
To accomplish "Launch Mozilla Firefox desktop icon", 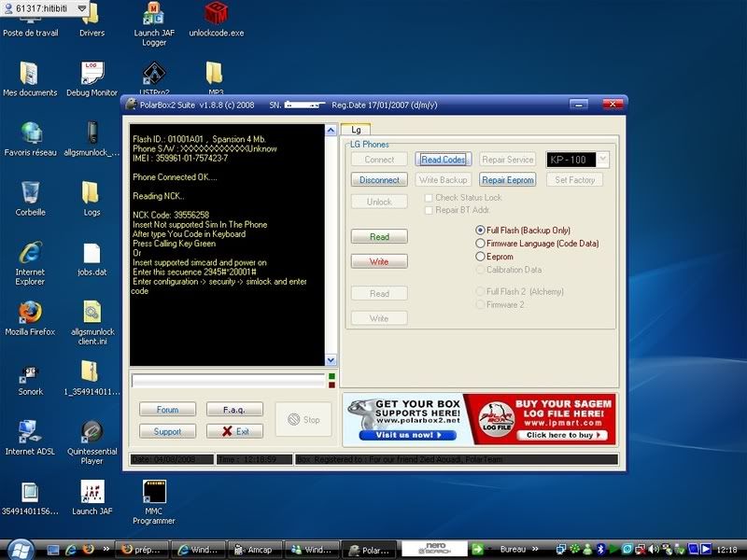I will point(30,318).
